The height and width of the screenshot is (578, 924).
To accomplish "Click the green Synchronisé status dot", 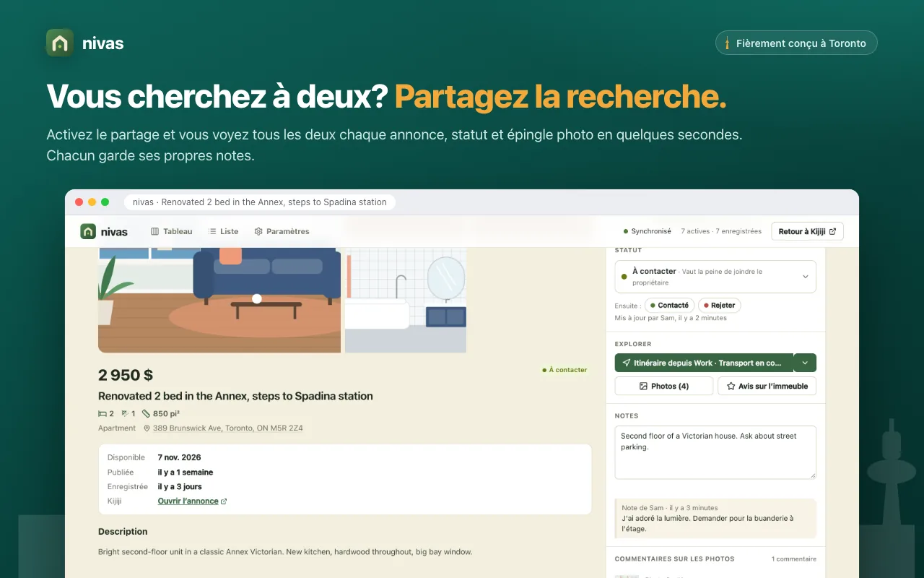I will click(625, 232).
